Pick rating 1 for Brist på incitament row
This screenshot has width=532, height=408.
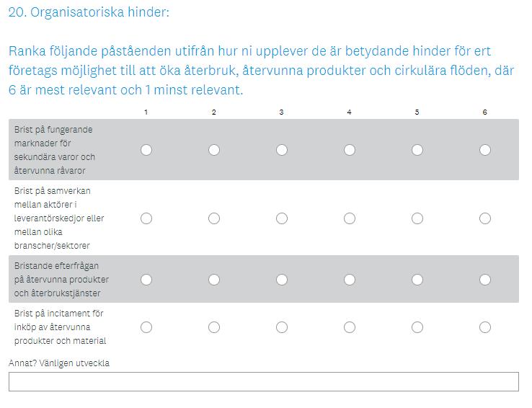146,327
